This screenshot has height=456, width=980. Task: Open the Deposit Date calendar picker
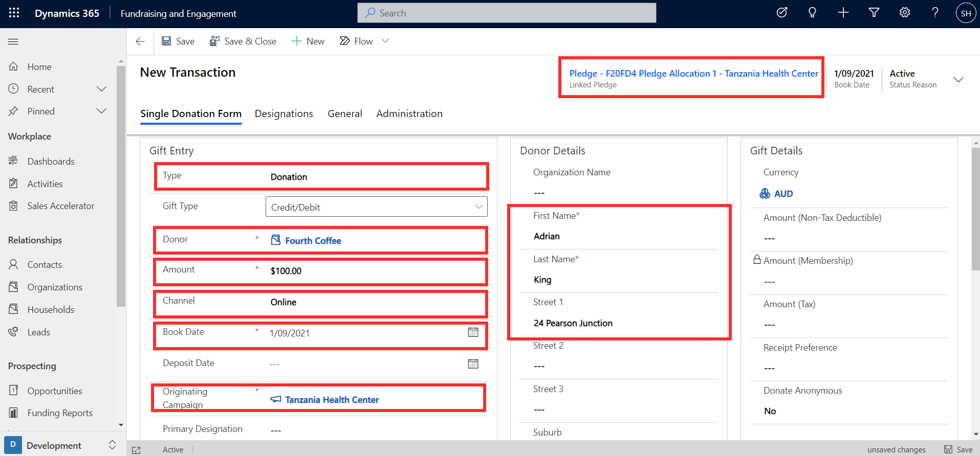(x=473, y=364)
